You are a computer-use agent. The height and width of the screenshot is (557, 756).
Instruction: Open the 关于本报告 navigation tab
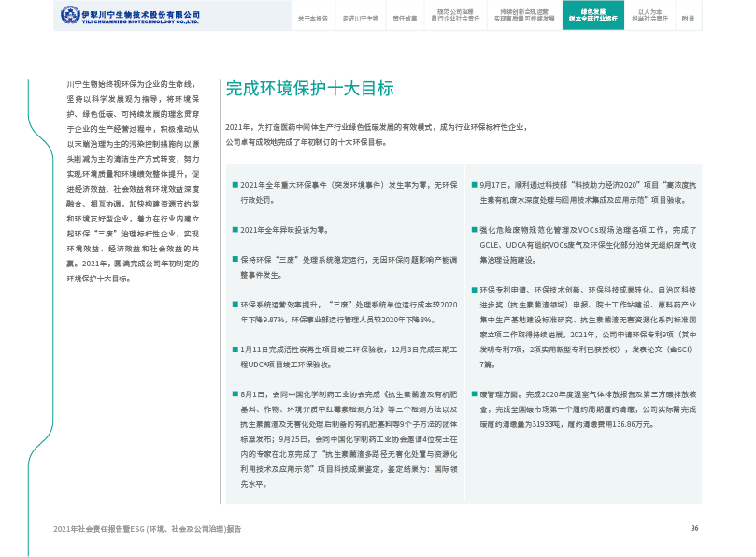tap(313, 18)
